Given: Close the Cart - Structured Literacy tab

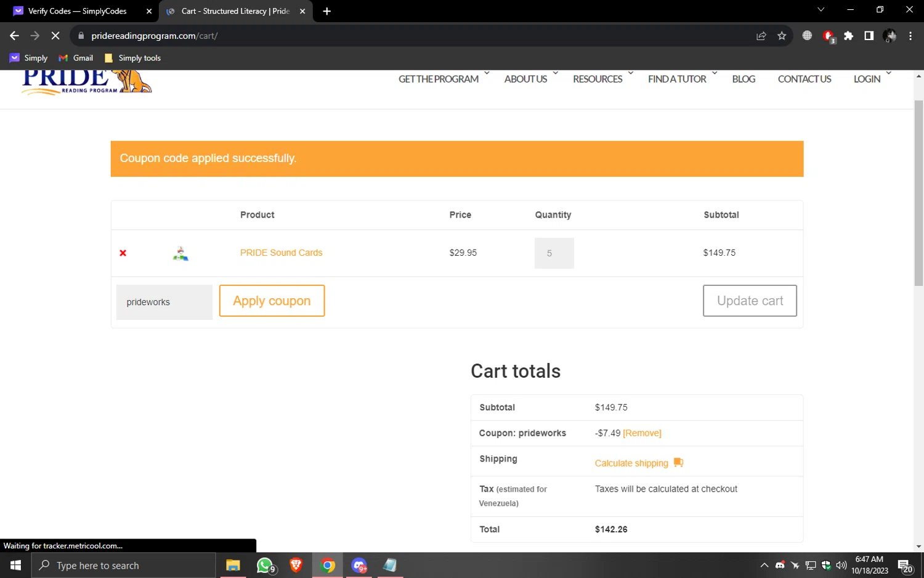Looking at the screenshot, I should click(302, 11).
